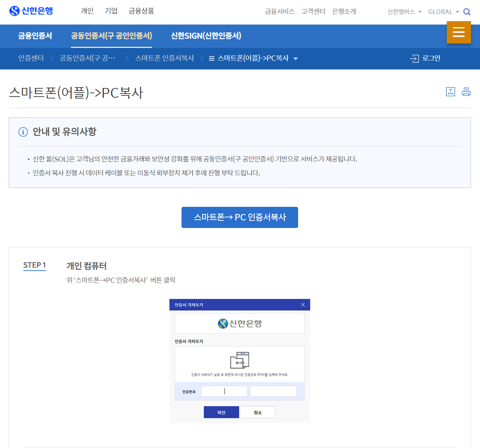The image size is (480, 448).
Task: Click the text size adjust icon
Action: click(451, 92)
